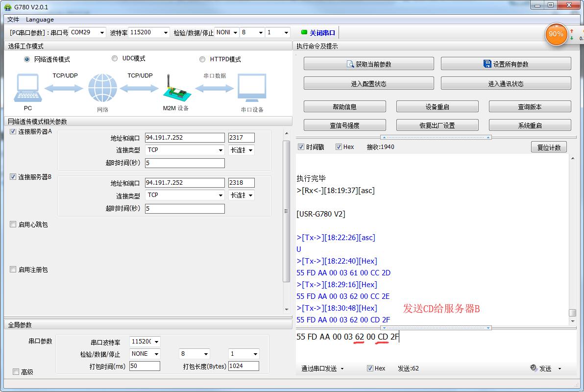Click the send icon beside 发送
Viewport: 584px width, 392px height.
(534, 368)
